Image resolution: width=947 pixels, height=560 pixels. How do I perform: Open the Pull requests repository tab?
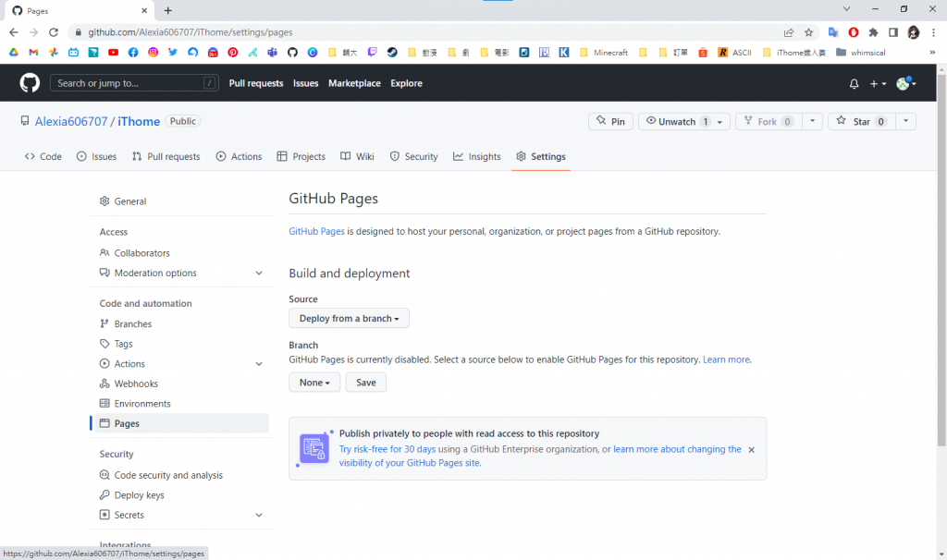point(166,156)
